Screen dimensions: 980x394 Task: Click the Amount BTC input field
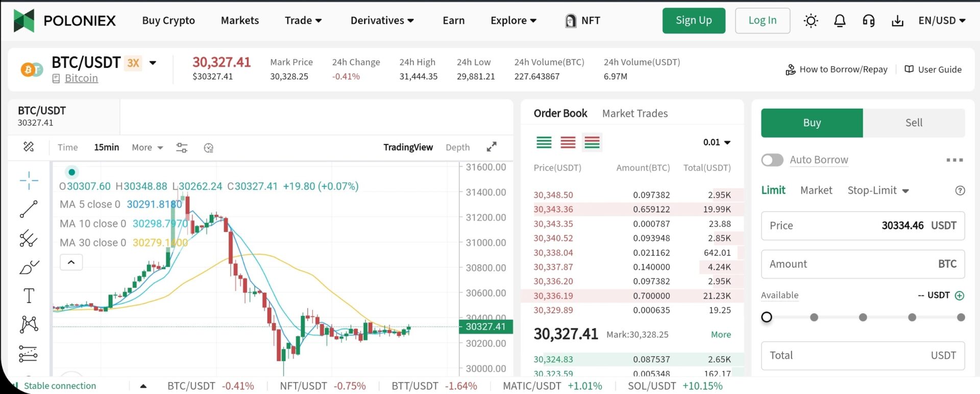pos(863,264)
